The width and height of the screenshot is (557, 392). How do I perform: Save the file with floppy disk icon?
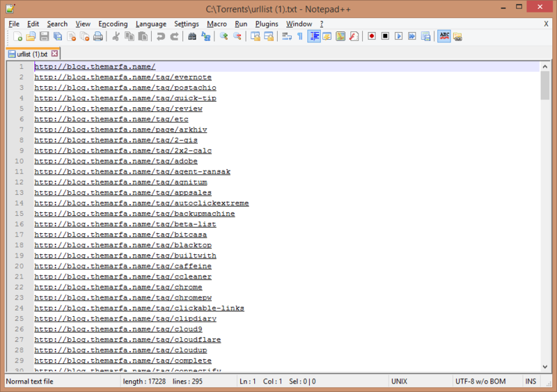click(45, 36)
